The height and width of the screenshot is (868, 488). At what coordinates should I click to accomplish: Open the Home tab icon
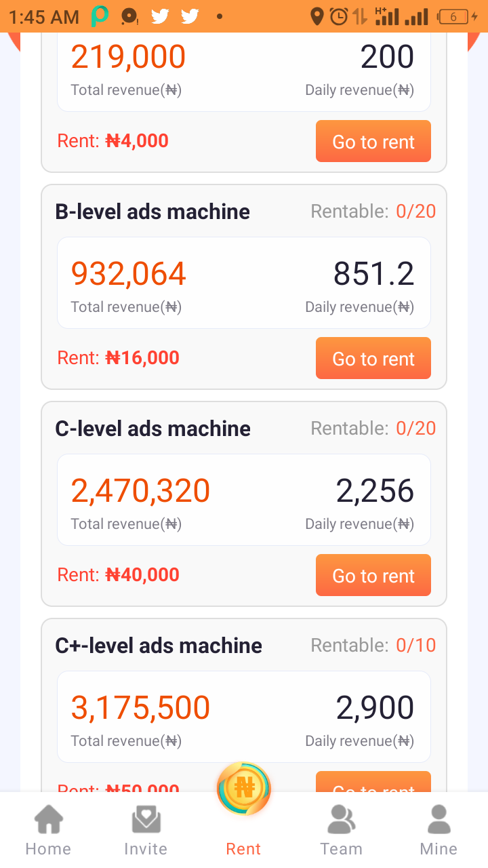pos(48,819)
